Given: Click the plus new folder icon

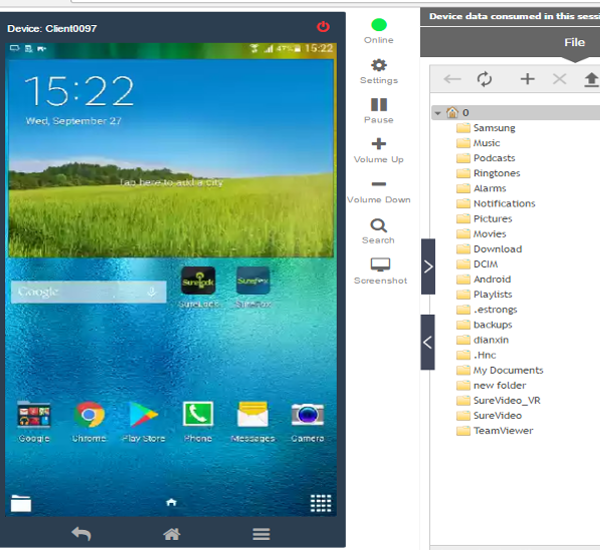Looking at the screenshot, I should click(527, 79).
